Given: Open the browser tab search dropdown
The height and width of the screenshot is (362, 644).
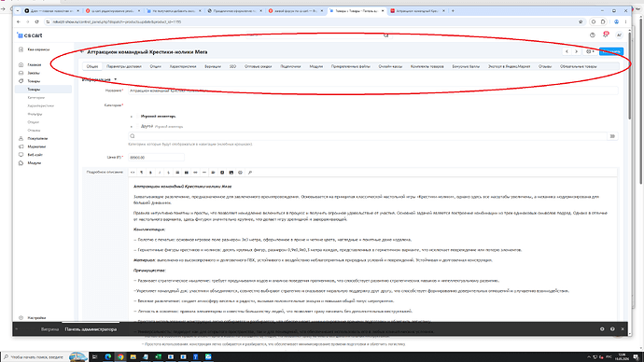Looking at the screenshot, I should point(18,10).
